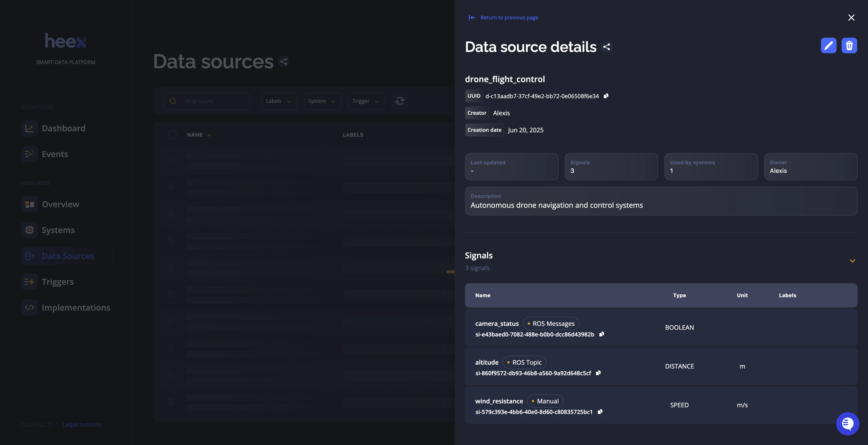Select the Dashboard icon in the sidebar
This screenshot has height=445, width=868.
click(29, 128)
